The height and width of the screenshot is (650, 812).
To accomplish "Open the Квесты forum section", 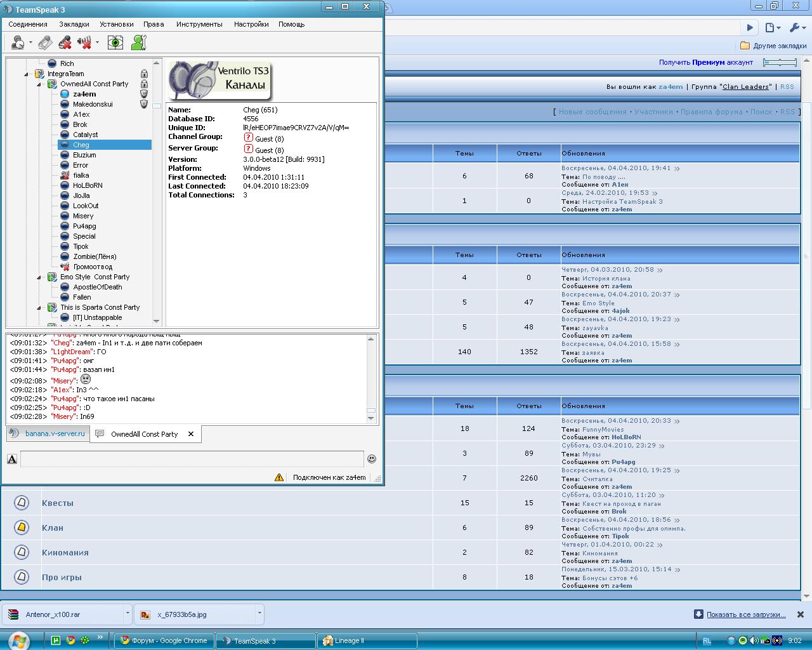I will [58, 503].
